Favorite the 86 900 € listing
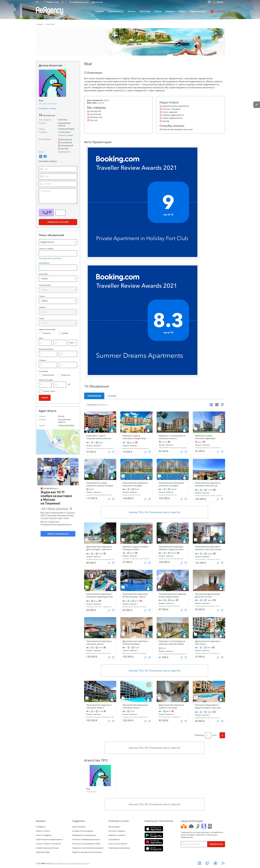 point(113,563)
